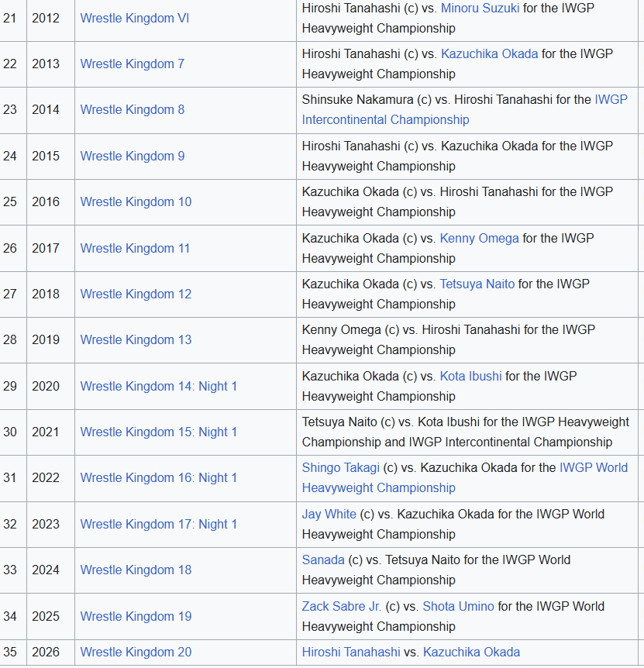The width and height of the screenshot is (644, 668).
Task: Follow the Kenny Omega link in 2017 row
Action: click(479, 239)
